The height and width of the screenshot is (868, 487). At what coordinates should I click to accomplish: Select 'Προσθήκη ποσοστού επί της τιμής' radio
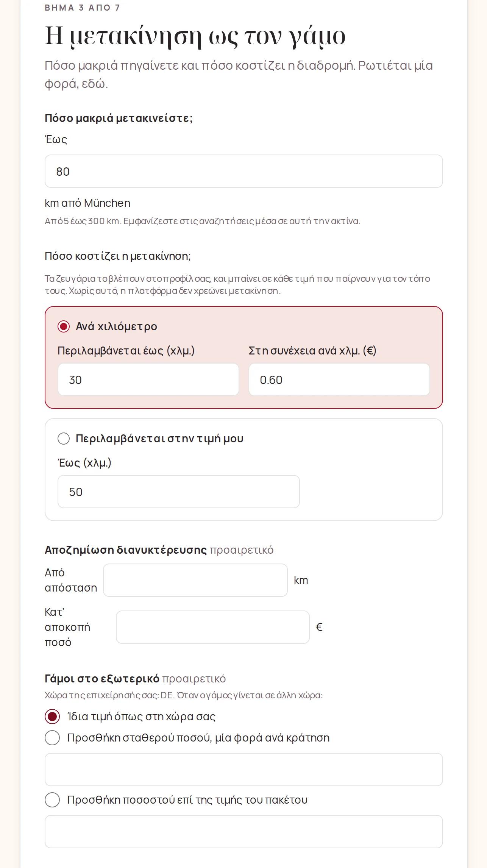[x=52, y=800]
